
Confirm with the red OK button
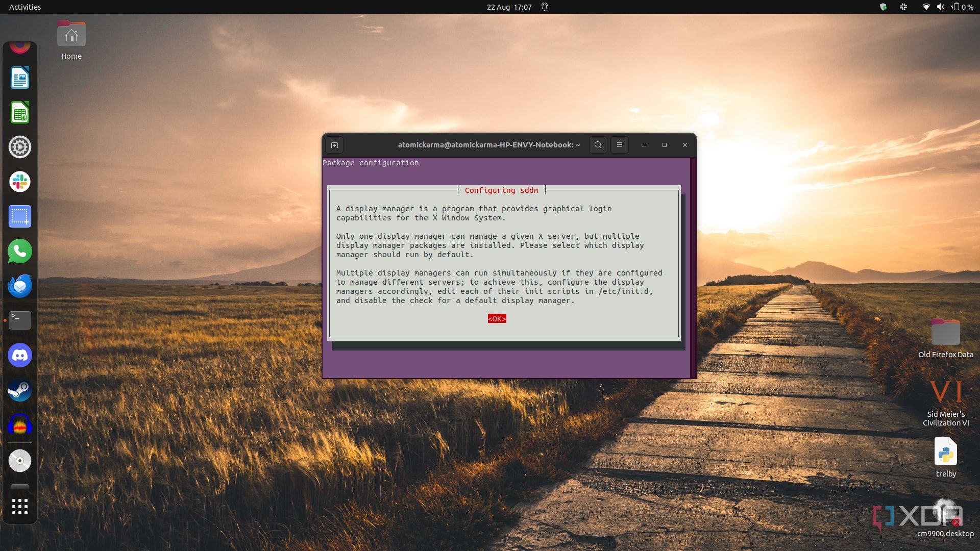tap(497, 319)
